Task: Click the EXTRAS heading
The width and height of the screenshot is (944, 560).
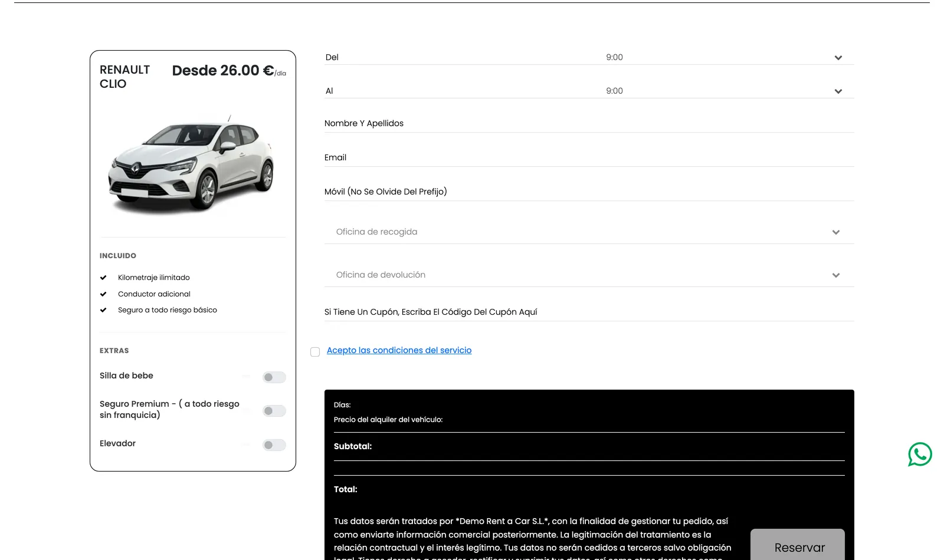Action: [114, 351]
